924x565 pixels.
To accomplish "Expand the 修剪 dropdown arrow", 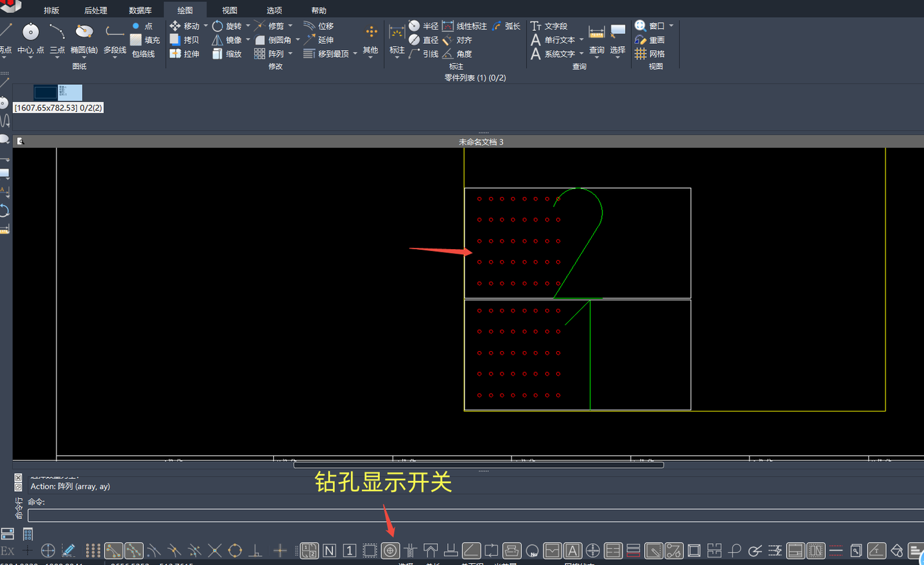I will coord(290,26).
